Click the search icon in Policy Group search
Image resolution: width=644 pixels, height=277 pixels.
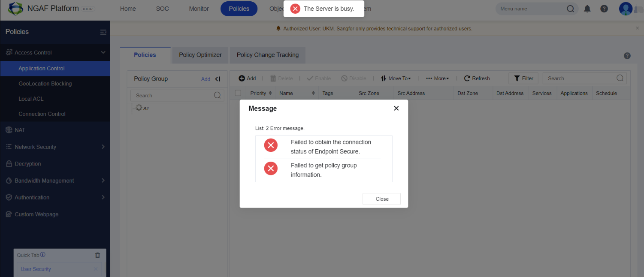(218, 95)
